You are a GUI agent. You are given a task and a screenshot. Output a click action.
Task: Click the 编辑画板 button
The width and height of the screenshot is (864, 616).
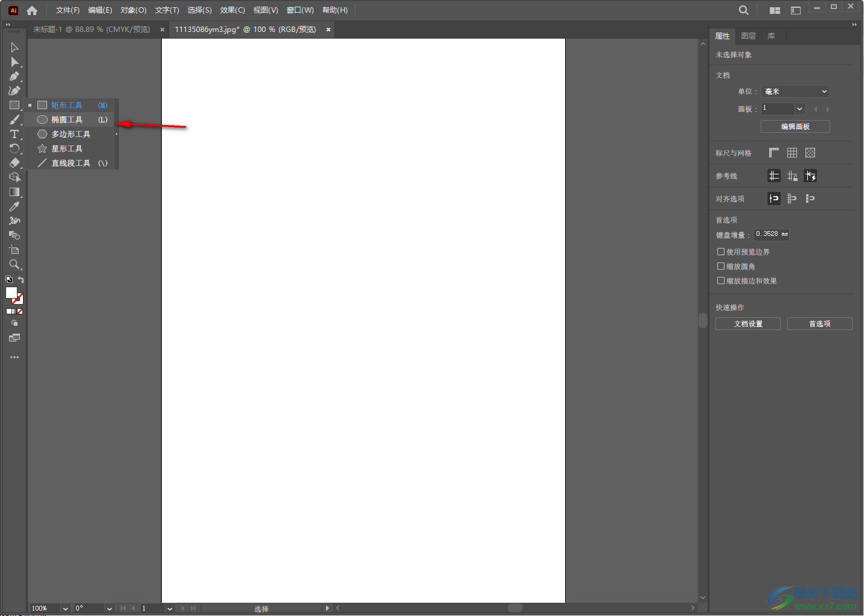(795, 126)
